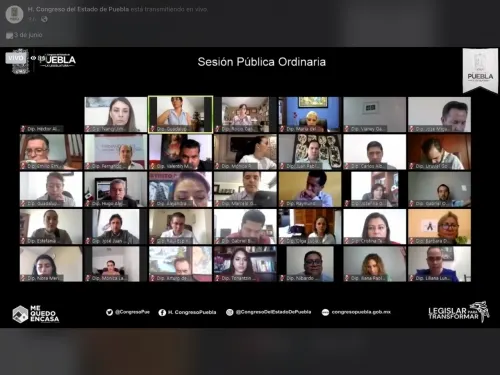Select the Dip. Gabriel O video tile

pos(439,189)
